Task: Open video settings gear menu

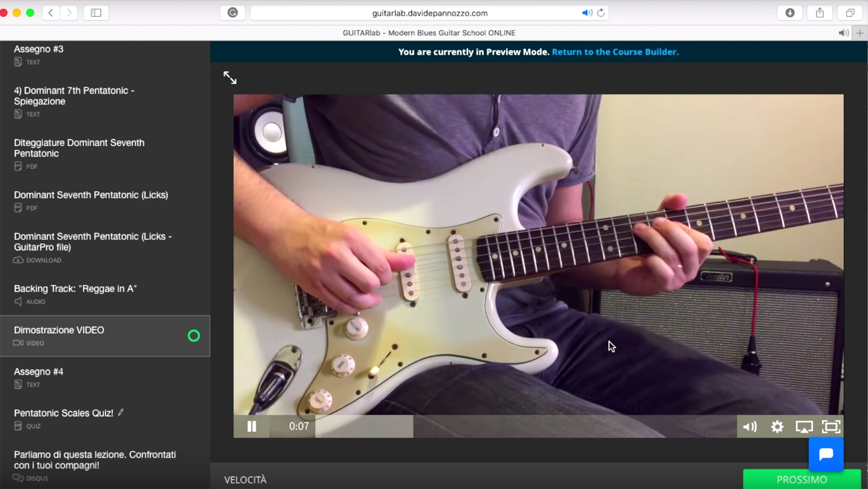Action: 777,427
